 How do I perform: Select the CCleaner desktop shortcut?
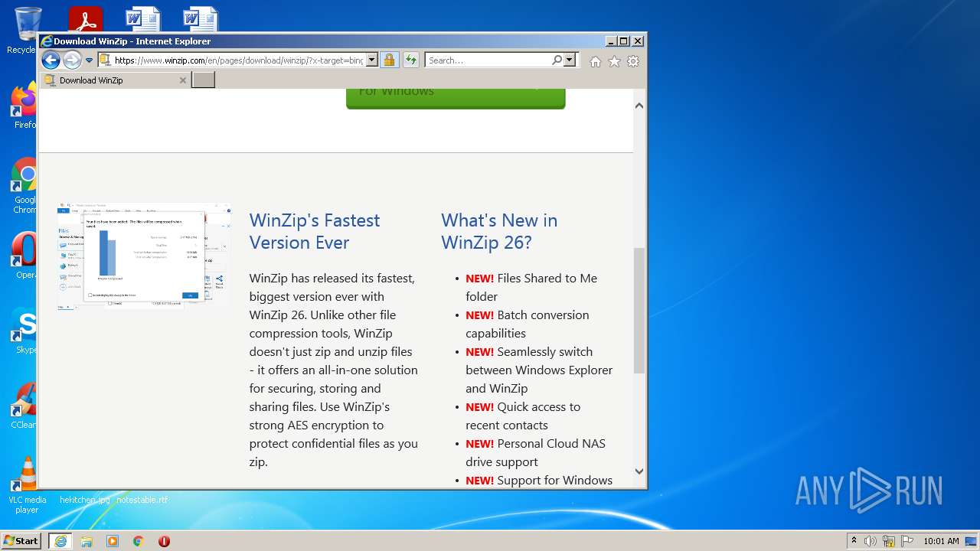pos(23,406)
